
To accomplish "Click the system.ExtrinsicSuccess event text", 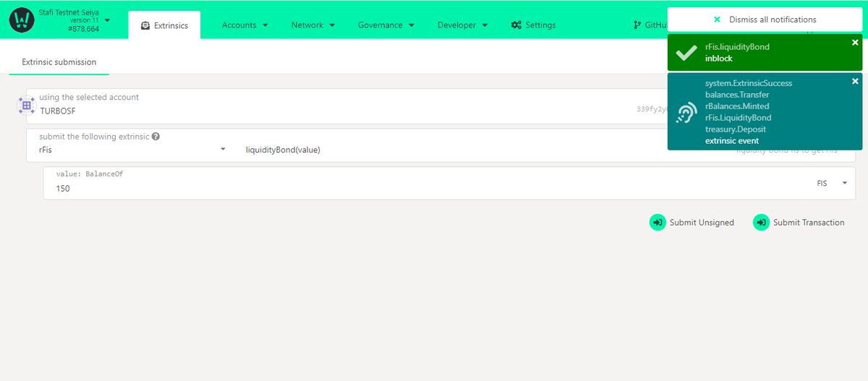I will pyautogui.click(x=749, y=83).
